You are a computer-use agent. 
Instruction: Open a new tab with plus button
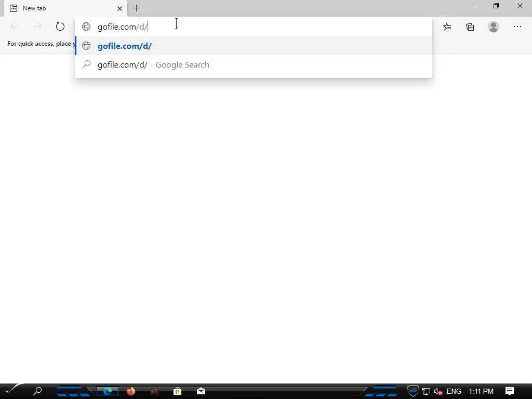(136, 8)
